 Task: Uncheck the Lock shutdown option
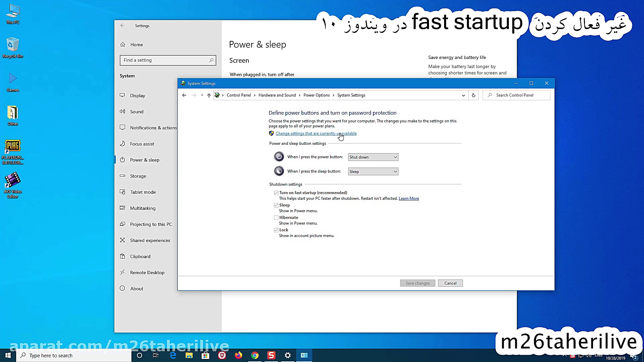click(276, 230)
